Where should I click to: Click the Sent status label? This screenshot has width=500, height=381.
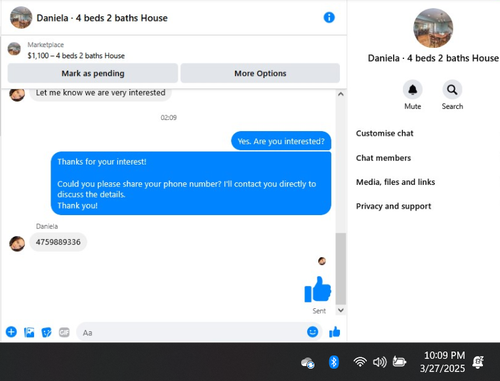319,311
